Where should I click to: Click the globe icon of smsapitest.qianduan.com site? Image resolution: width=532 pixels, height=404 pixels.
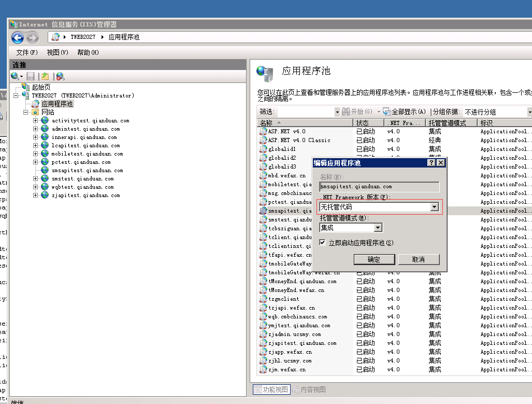(45, 170)
